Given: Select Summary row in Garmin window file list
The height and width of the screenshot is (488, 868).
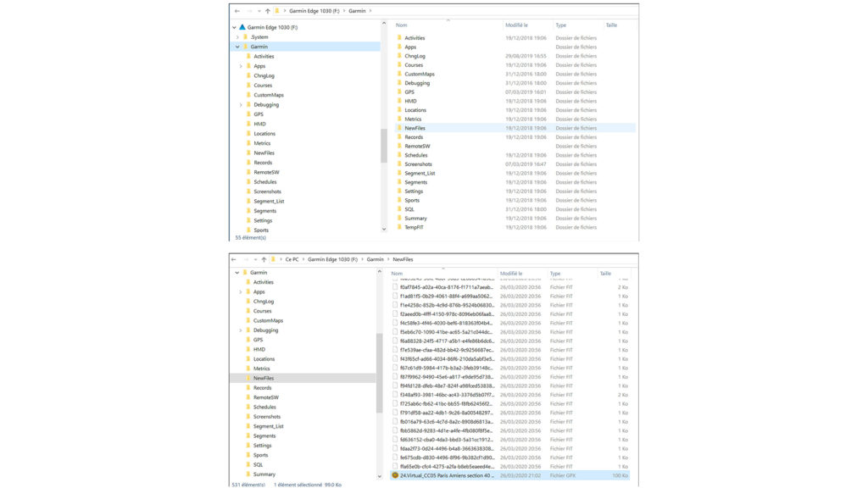Looking at the screenshot, I should click(x=515, y=218).
